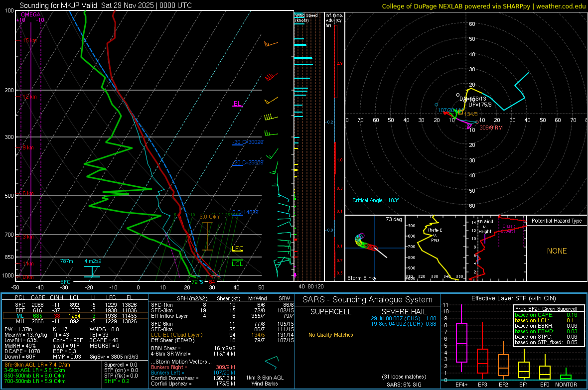This screenshot has width=588, height=390.
Task: Click the "73 deg" slinky value
Action: tap(394, 219)
